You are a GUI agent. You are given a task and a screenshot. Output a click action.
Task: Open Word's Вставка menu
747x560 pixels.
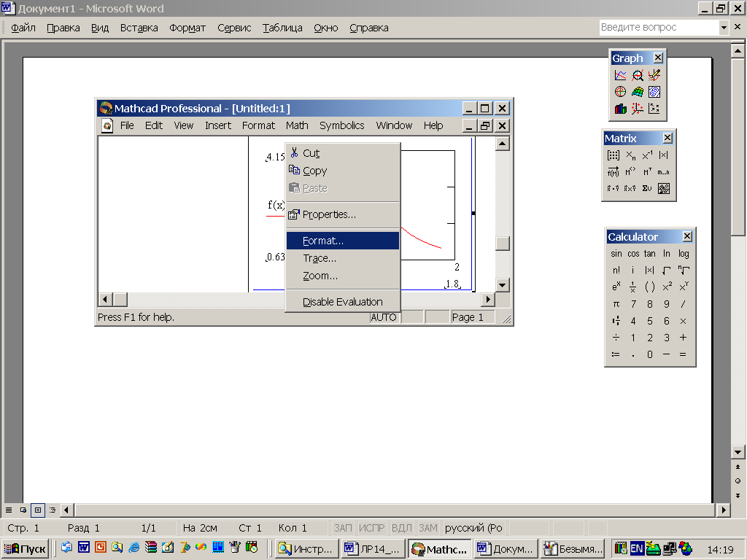tap(139, 28)
